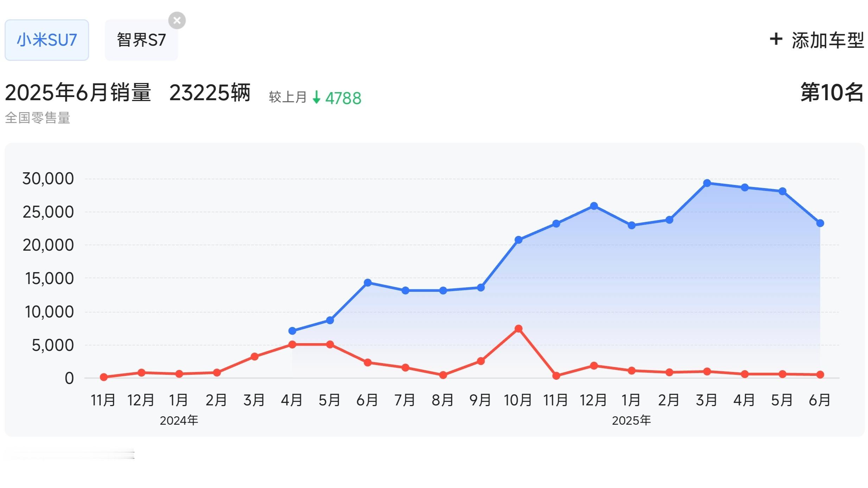This screenshot has height=488, width=868.
Task: Click the 20,000 y-axis label
Action: click(48, 245)
